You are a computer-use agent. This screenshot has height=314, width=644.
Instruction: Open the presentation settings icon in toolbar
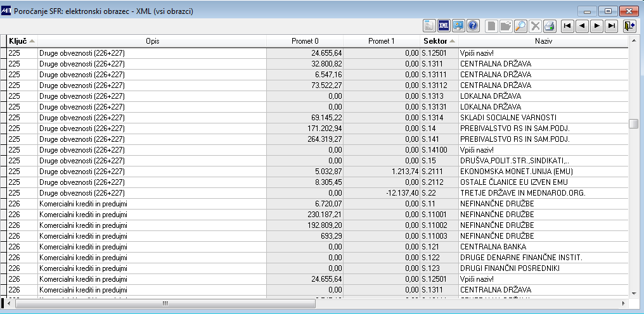click(458, 26)
